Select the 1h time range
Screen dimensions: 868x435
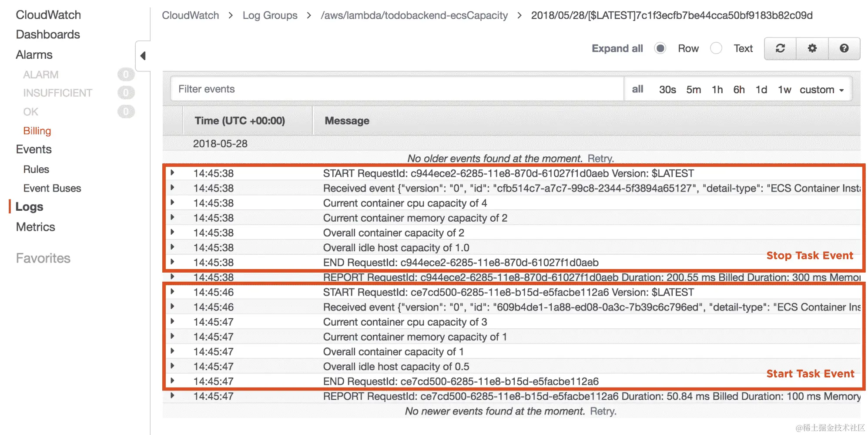click(717, 90)
